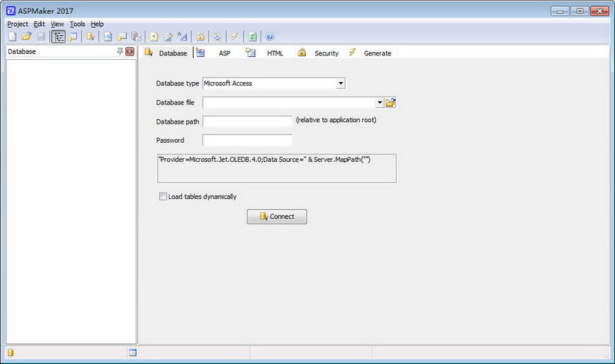
Task: Click the Database file text field
Action: click(289, 103)
